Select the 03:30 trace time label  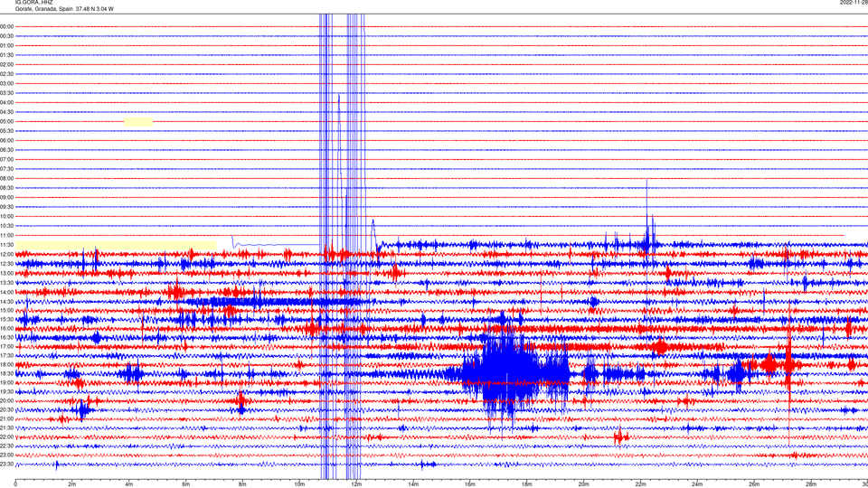[6, 93]
